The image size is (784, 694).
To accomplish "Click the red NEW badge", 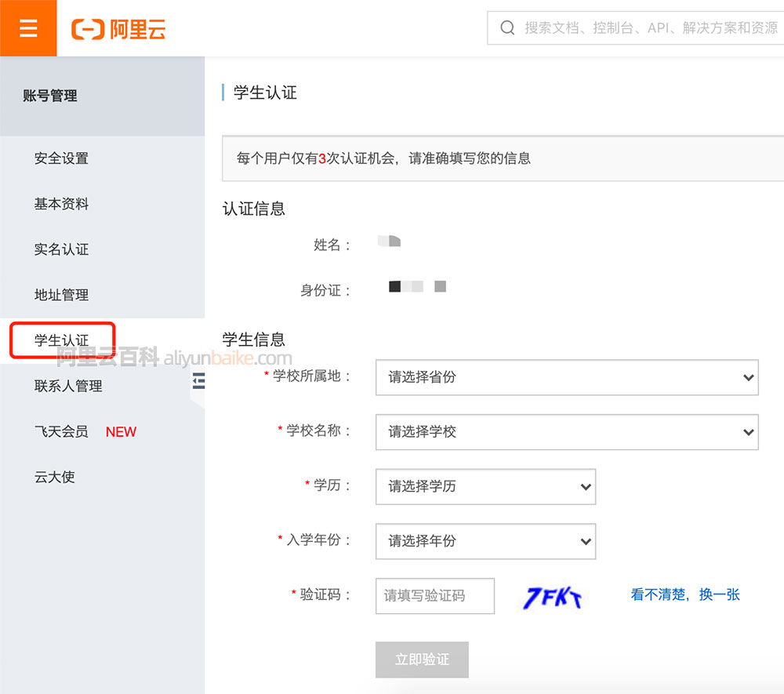I will [x=121, y=432].
